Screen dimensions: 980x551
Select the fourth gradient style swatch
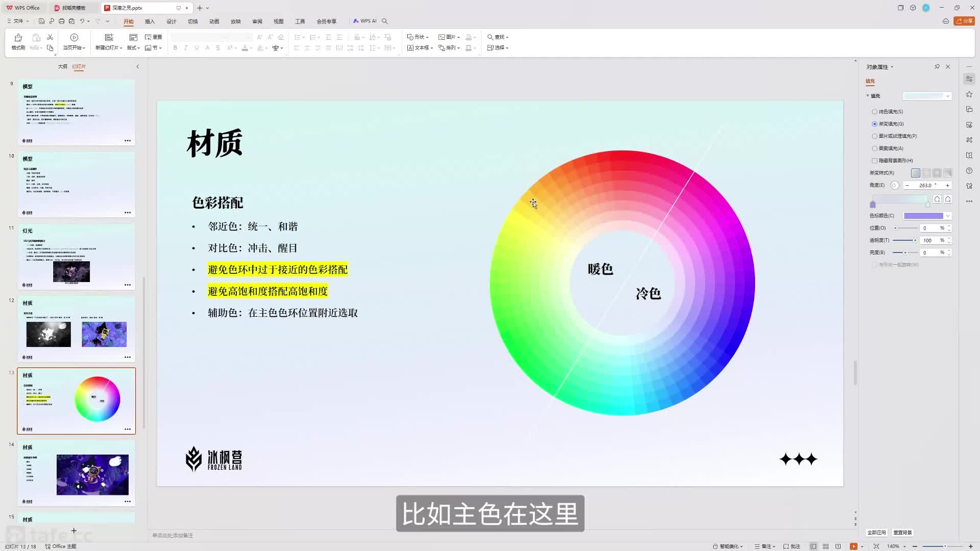point(948,173)
